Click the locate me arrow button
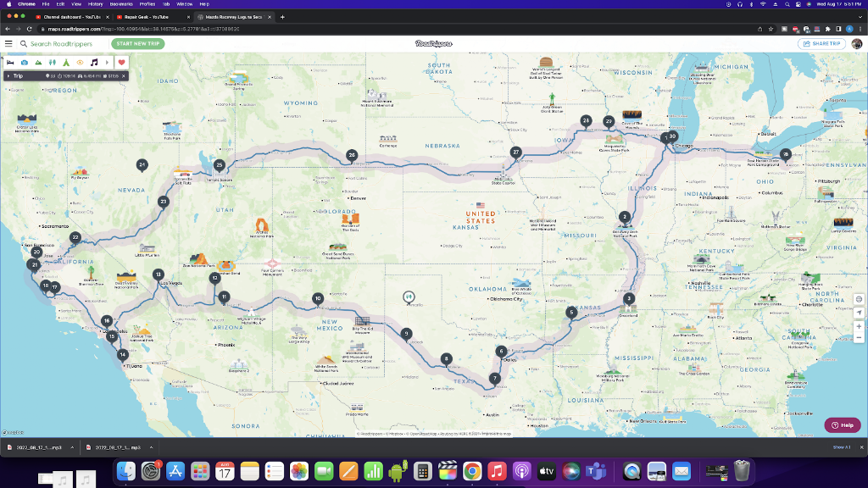 (859, 313)
